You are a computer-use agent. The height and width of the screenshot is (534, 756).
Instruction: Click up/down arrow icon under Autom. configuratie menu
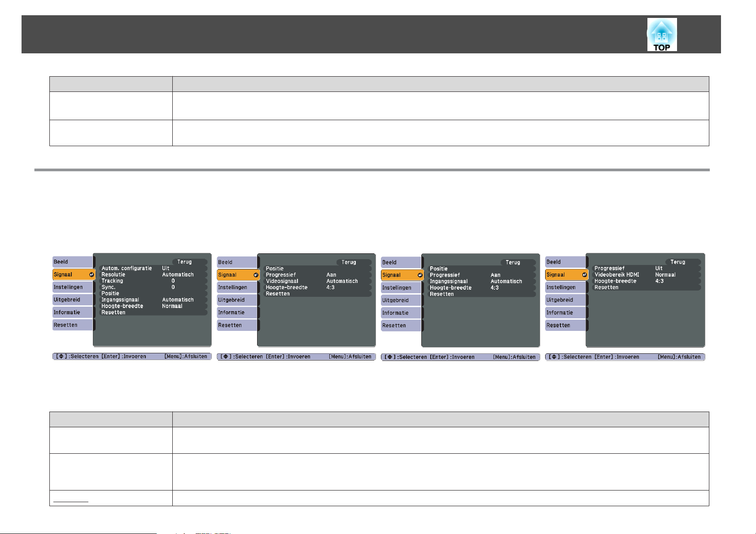(x=61, y=356)
